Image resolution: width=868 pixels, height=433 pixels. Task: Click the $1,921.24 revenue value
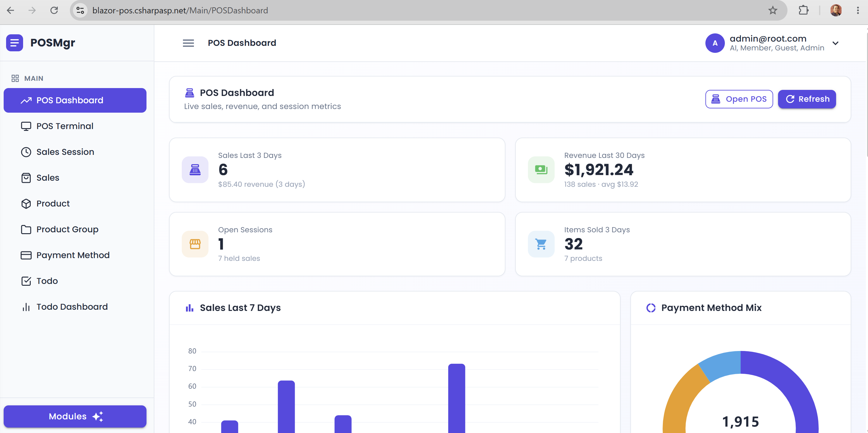pos(599,170)
